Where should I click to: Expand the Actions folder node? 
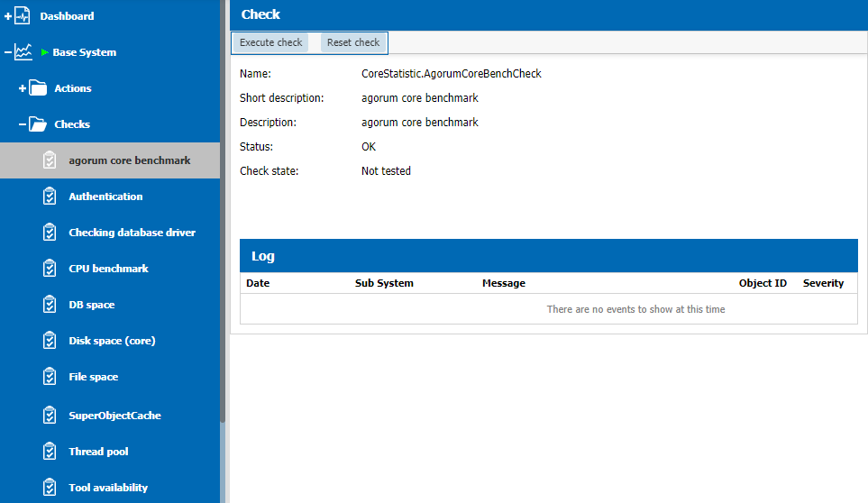click(23, 88)
